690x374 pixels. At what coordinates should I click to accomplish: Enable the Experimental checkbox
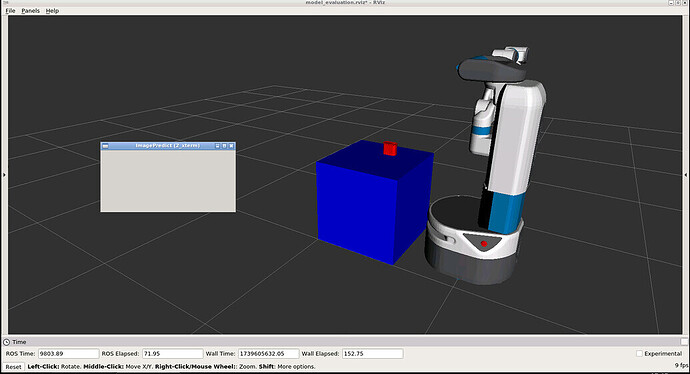[639, 353]
